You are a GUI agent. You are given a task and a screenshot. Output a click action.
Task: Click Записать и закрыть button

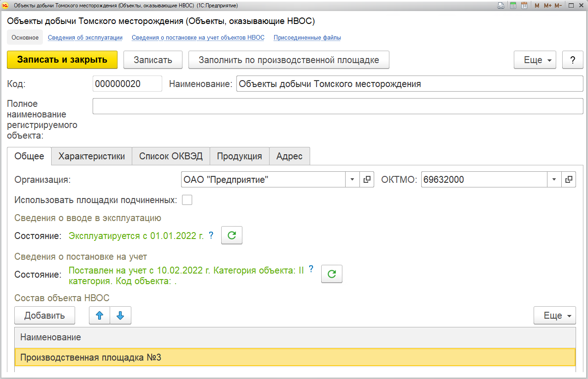point(62,59)
